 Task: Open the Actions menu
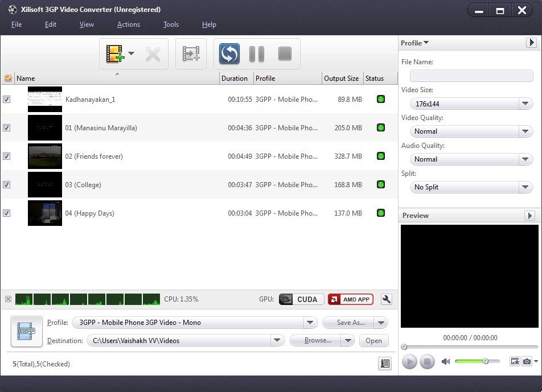(128, 24)
